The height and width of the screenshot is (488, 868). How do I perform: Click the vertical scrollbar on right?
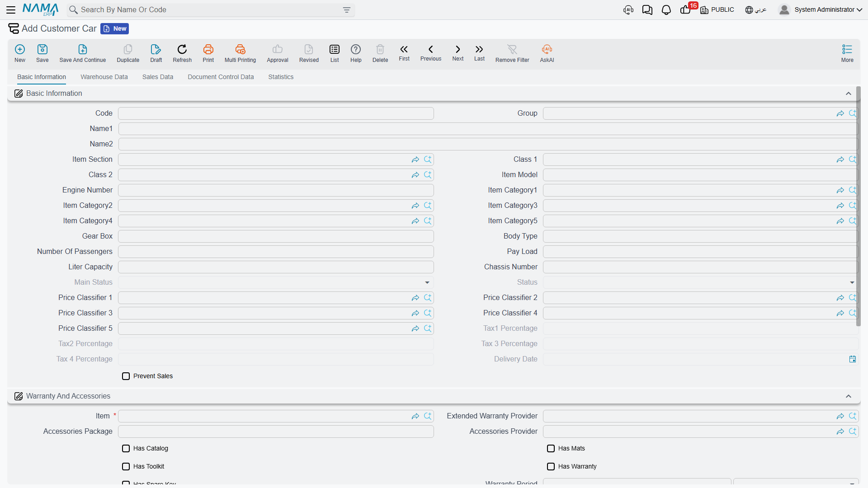pyautogui.click(x=858, y=206)
